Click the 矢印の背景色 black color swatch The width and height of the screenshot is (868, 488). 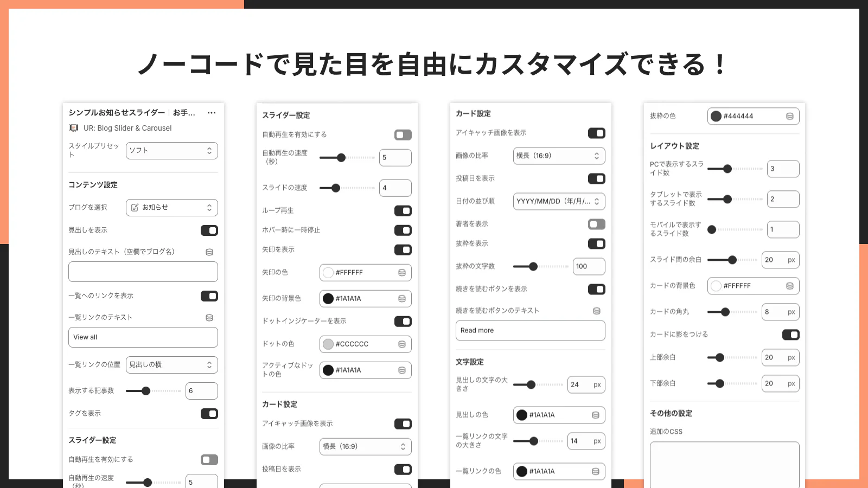[x=328, y=299]
